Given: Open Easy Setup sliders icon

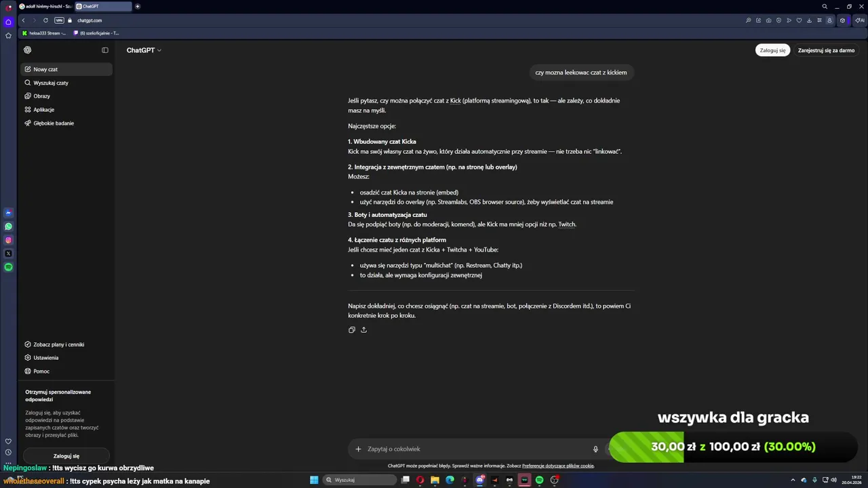Looking at the screenshot, I should [820, 20].
